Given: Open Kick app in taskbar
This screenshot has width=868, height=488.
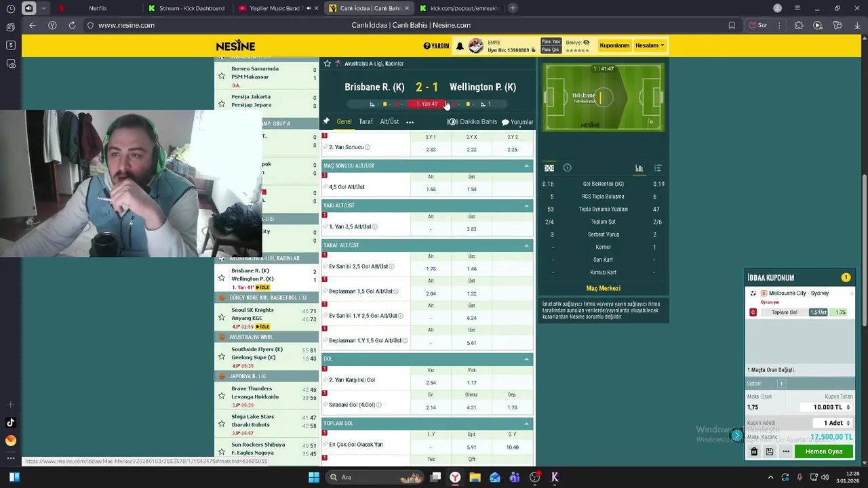Looking at the screenshot, I should (555, 477).
